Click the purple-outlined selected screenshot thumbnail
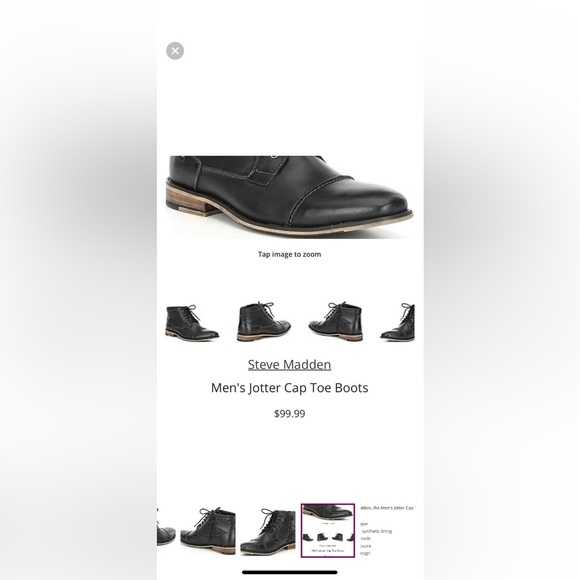The height and width of the screenshot is (580, 580). [328, 530]
